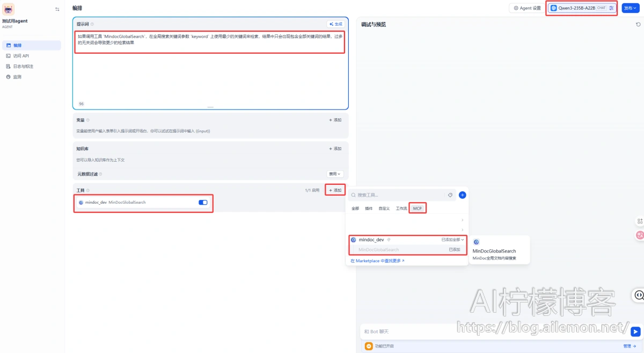
Task: Click the model parameter sliders icon
Action: (x=611, y=8)
